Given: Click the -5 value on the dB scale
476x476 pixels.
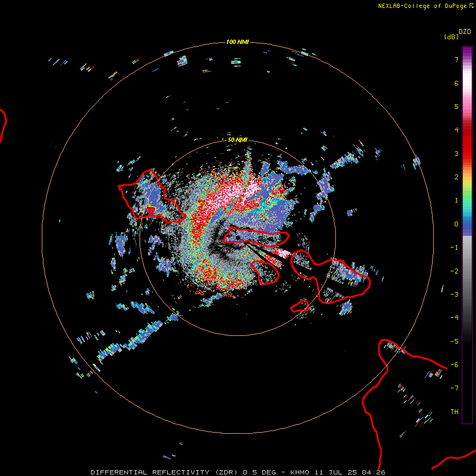Looking at the screenshot, I should pos(454,342).
